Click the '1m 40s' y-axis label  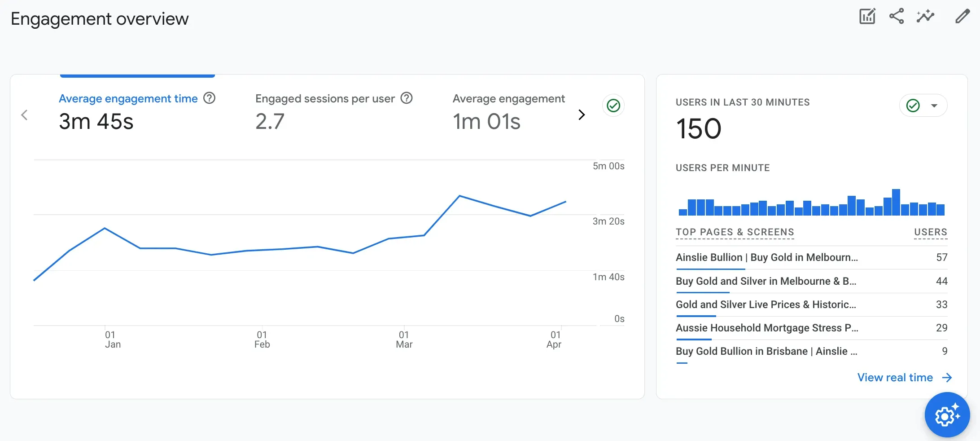pos(608,277)
